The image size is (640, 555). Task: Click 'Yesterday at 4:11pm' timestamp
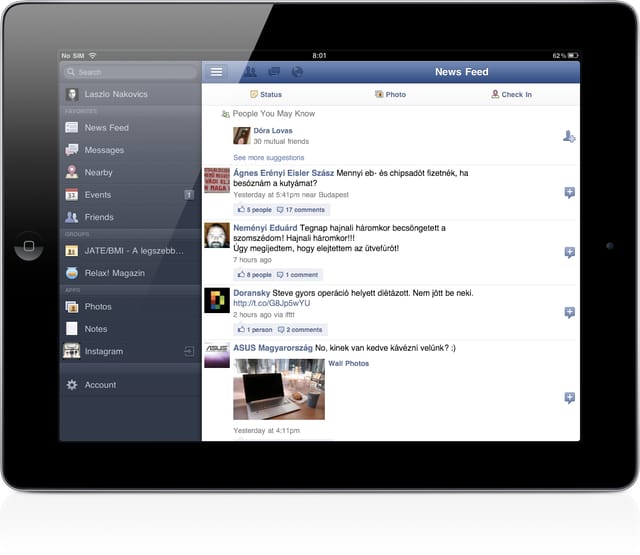coord(267,431)
